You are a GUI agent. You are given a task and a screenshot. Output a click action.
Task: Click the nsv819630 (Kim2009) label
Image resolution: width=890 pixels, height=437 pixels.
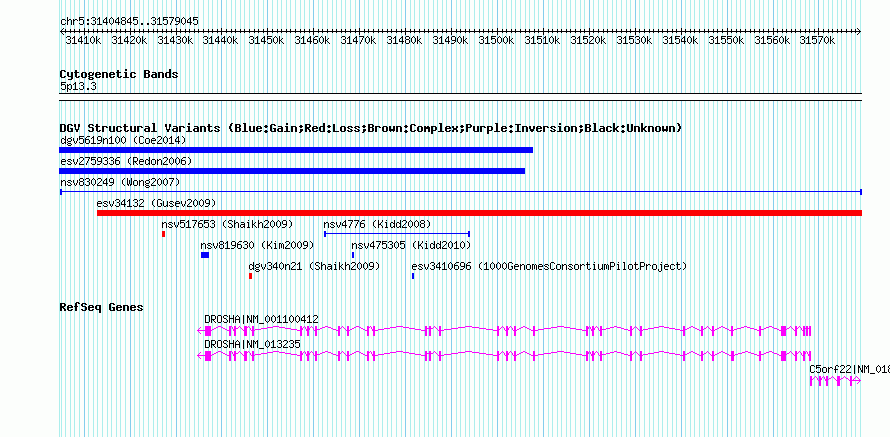point(257,245)
